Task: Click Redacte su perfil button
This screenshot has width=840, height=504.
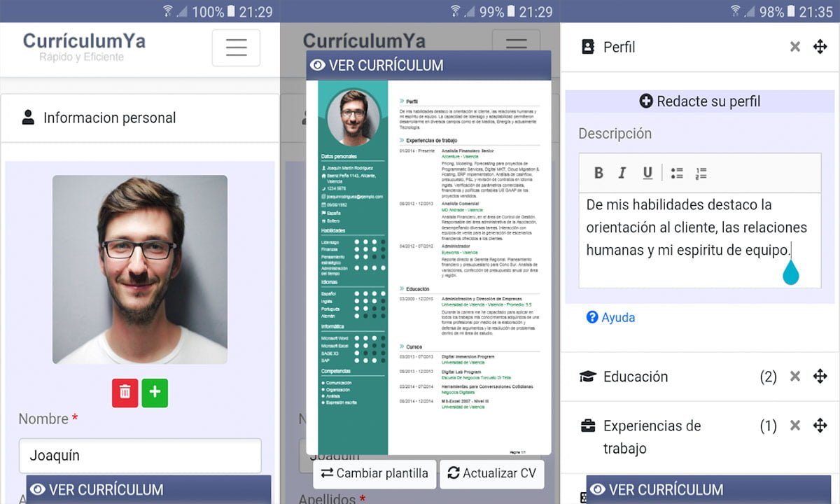Action: [700, 101]
